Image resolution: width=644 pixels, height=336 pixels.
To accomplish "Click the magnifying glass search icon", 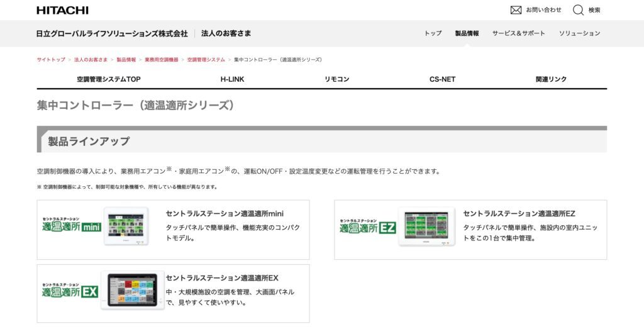I will tap(578, 10).
